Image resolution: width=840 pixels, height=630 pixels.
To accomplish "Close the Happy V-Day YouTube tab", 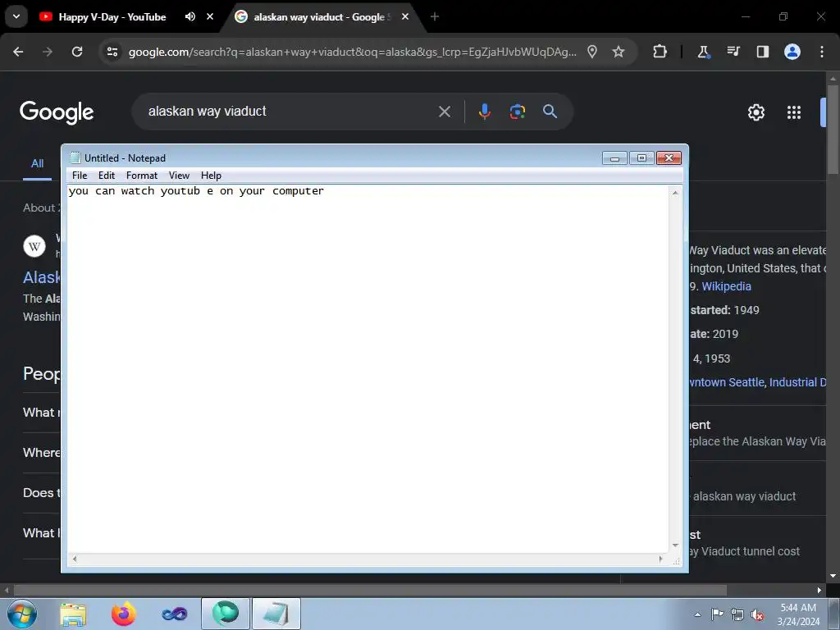I will point(210,16).
